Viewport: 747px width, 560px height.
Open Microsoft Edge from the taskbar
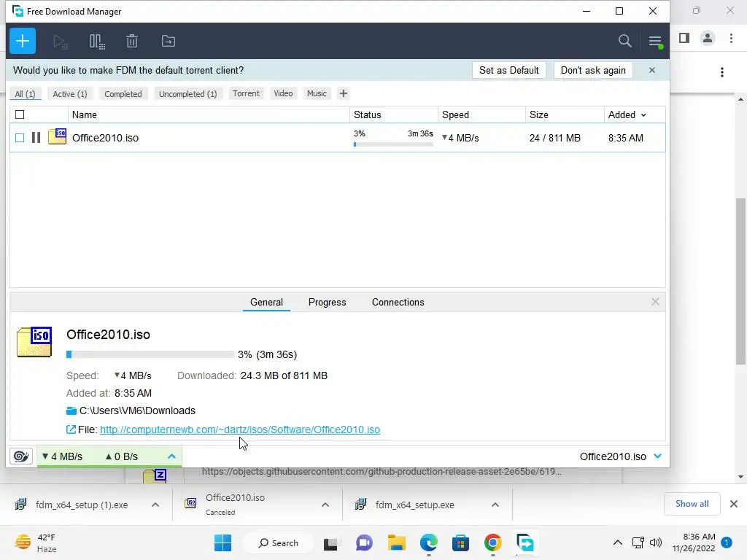pos(429,542)
